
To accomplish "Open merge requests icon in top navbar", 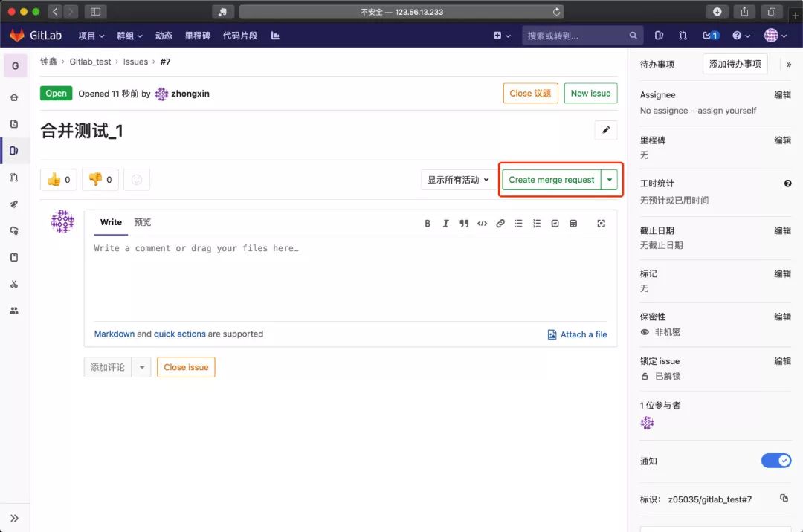I will (683, 36).
